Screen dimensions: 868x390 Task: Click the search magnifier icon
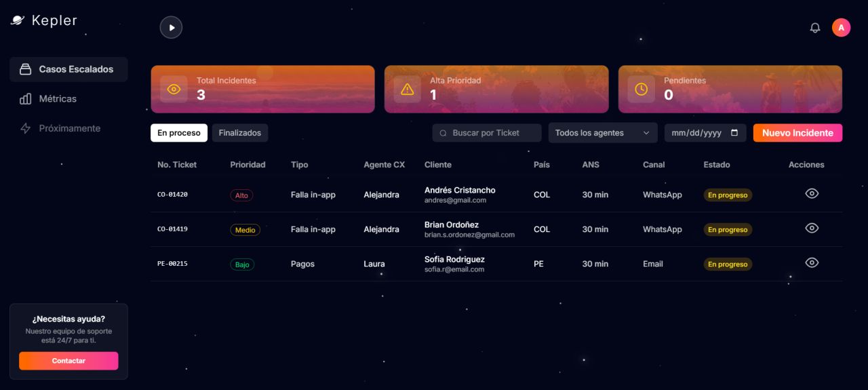[x=443, y=133]
